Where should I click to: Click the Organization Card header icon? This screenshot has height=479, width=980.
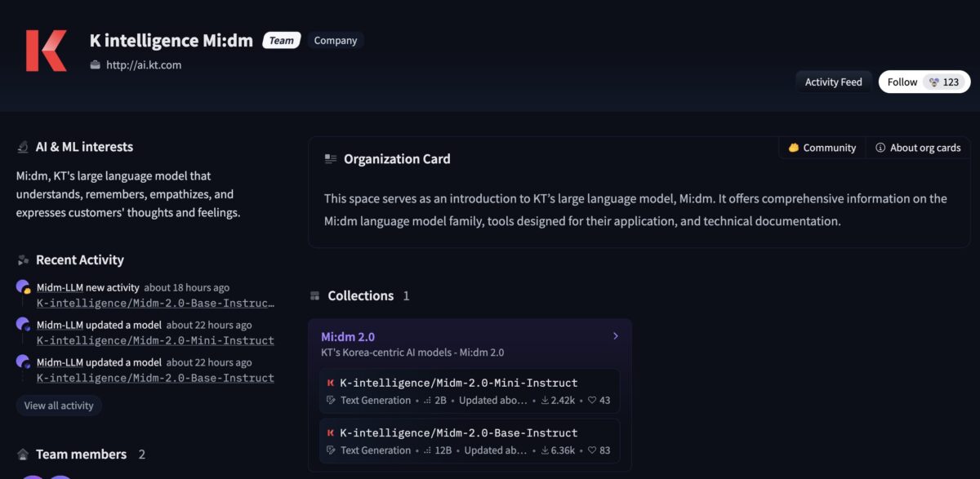pyautogui.click(x=330, y=159)
